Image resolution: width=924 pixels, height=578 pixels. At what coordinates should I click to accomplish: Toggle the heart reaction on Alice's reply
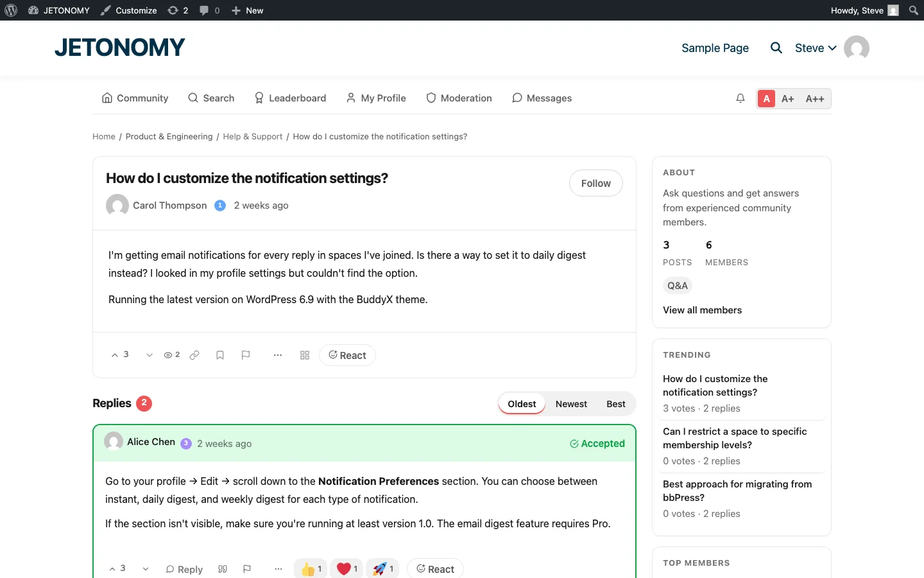point(346,568)
